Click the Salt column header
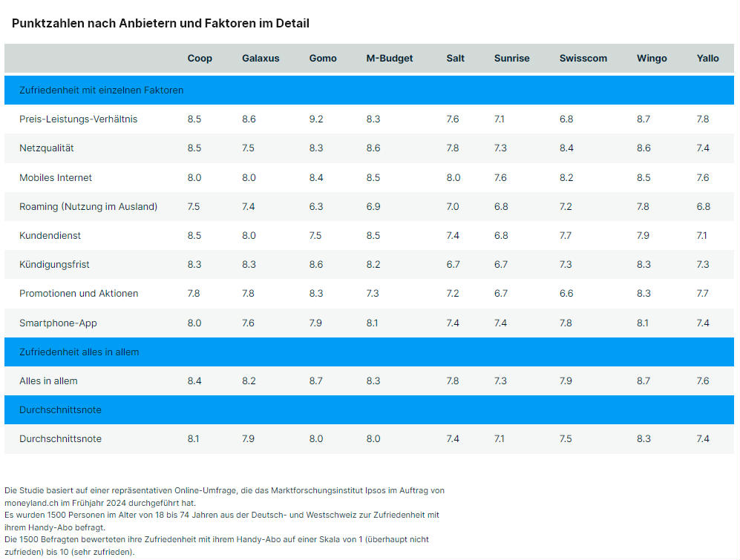The image size is (740, 560). 456,59
